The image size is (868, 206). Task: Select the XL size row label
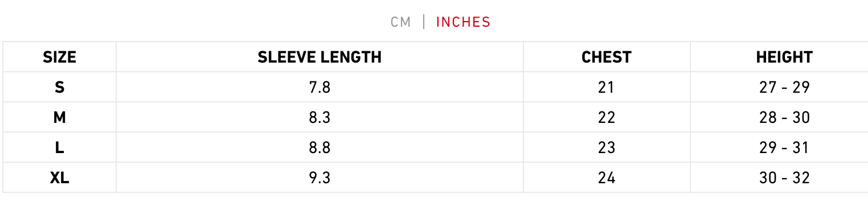pyautogui.click(x=59, y=178)
